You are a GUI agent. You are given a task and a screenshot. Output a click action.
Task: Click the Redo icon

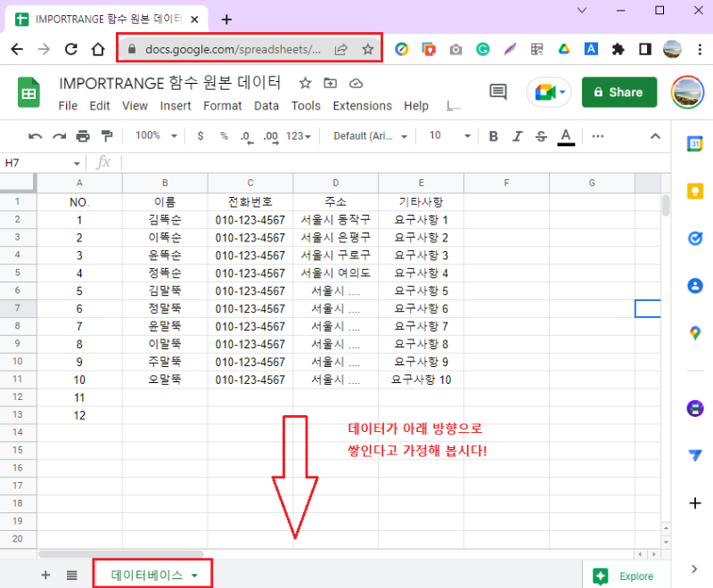57,136
